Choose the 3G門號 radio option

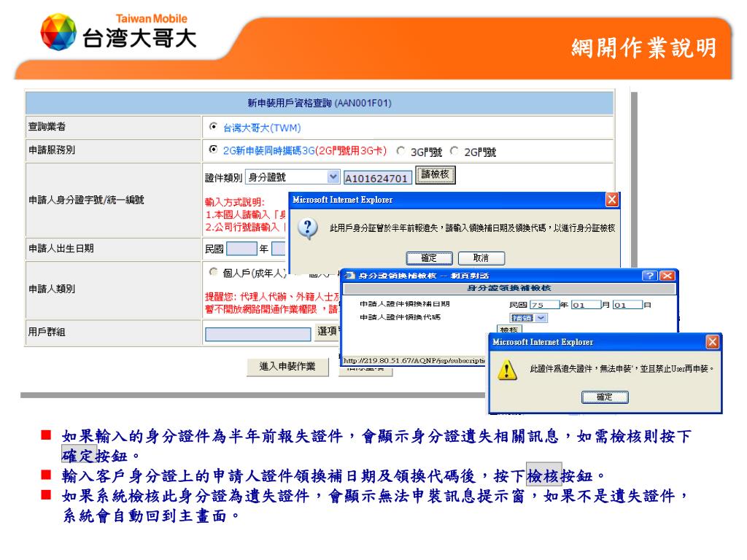pos(401,151)
